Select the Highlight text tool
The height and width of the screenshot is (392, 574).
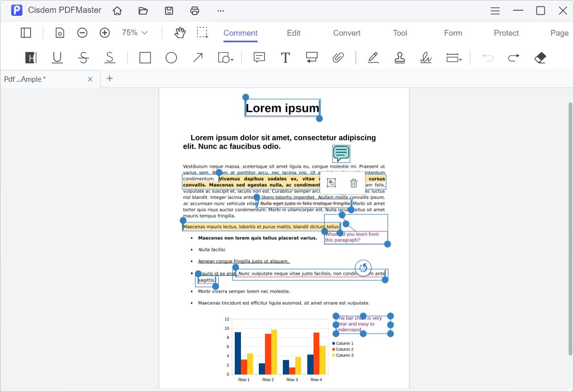[x=31, y=58]
